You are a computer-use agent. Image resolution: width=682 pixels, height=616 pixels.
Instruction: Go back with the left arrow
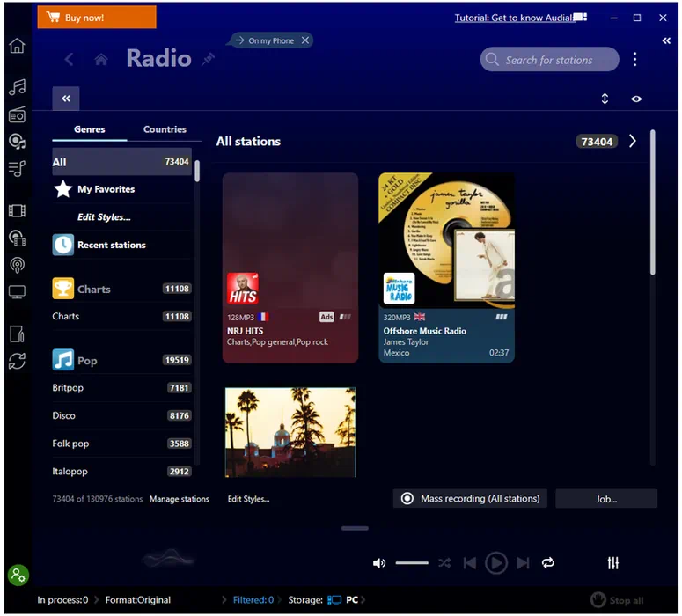pos(70,59)
